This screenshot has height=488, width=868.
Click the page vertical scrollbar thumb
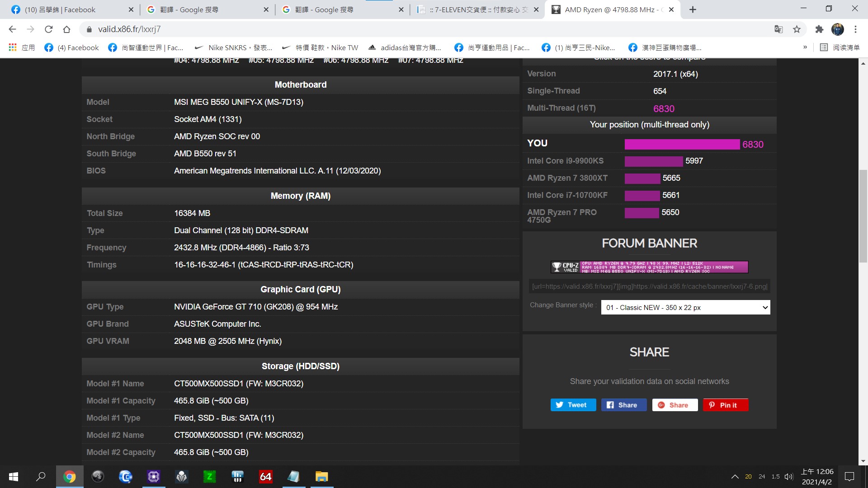point(863,216)
